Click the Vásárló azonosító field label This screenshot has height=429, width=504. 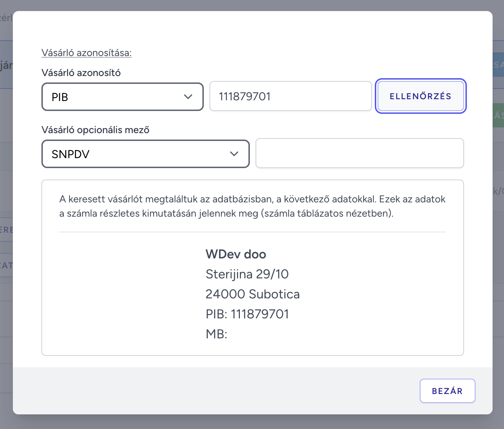click(81, 73)
